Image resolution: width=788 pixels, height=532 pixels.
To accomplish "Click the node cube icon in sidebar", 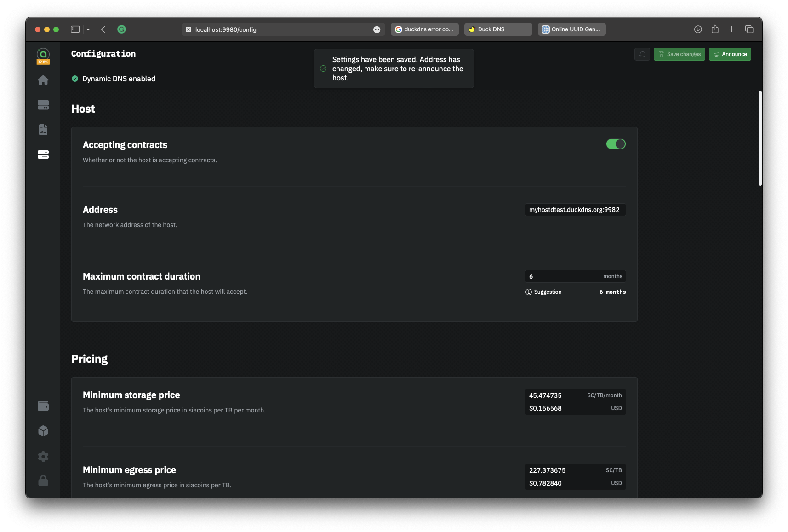I will point(43,431).
